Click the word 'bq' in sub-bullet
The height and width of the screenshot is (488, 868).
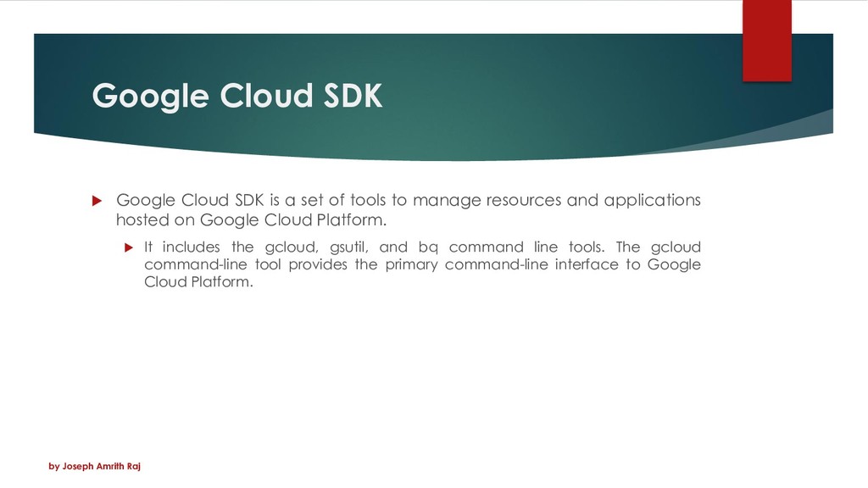(x=428, y=247)
